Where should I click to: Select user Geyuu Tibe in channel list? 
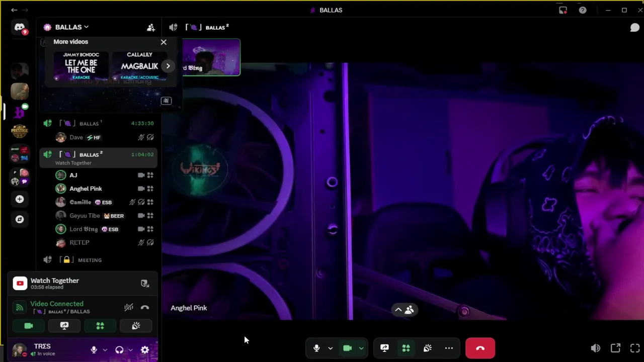tap(106, 216)
